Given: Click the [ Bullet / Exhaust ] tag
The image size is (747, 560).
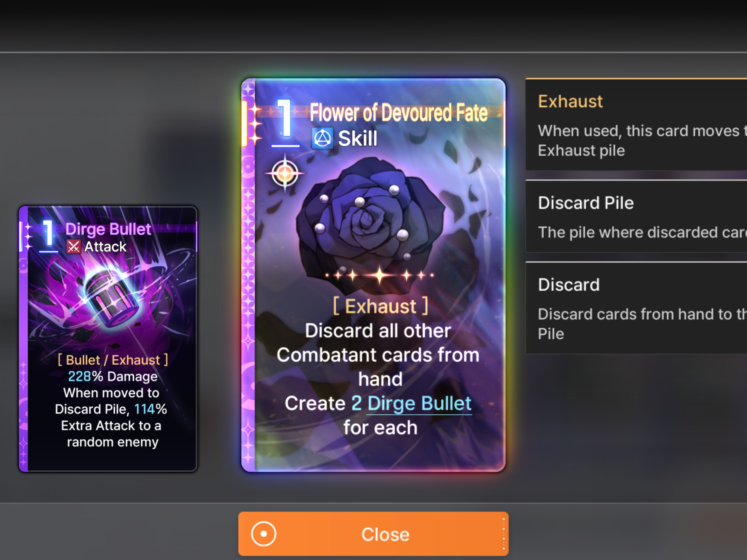Looking at the screenshot, I should tap(113, 360).
